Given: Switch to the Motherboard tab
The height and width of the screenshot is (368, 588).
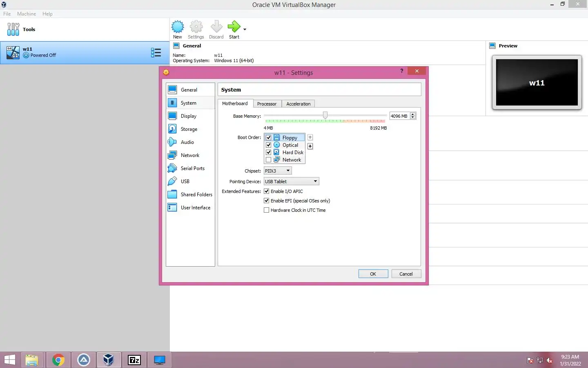Looking at the screenshot, I should 235,103.
